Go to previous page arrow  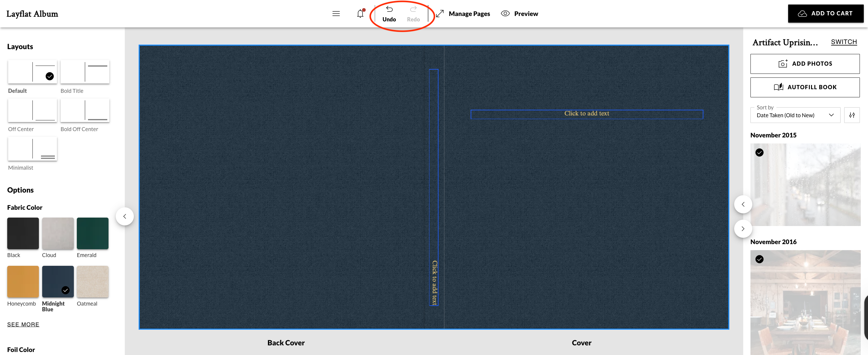(743, 204)
